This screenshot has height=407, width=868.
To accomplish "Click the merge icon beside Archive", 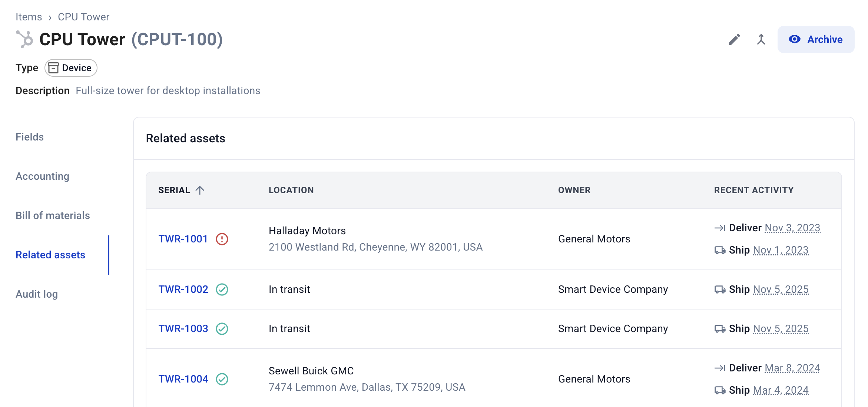I will (x=761, y=39).
